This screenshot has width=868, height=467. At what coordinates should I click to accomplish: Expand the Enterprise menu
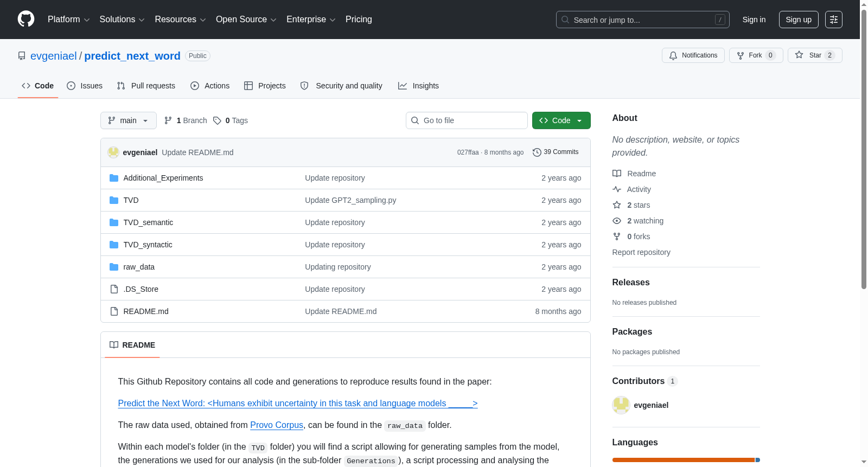tap(311, 20)
